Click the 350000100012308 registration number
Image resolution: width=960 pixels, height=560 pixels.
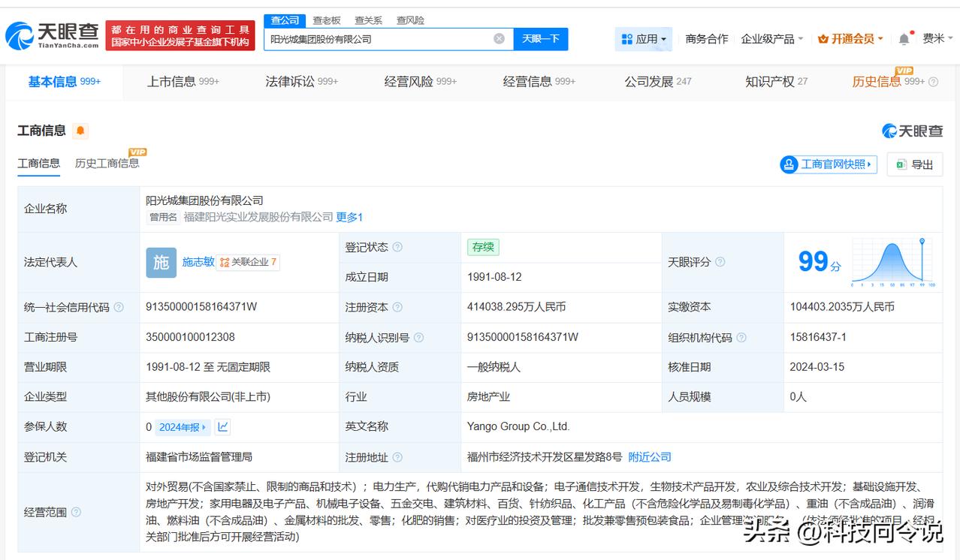pos(190,337)
